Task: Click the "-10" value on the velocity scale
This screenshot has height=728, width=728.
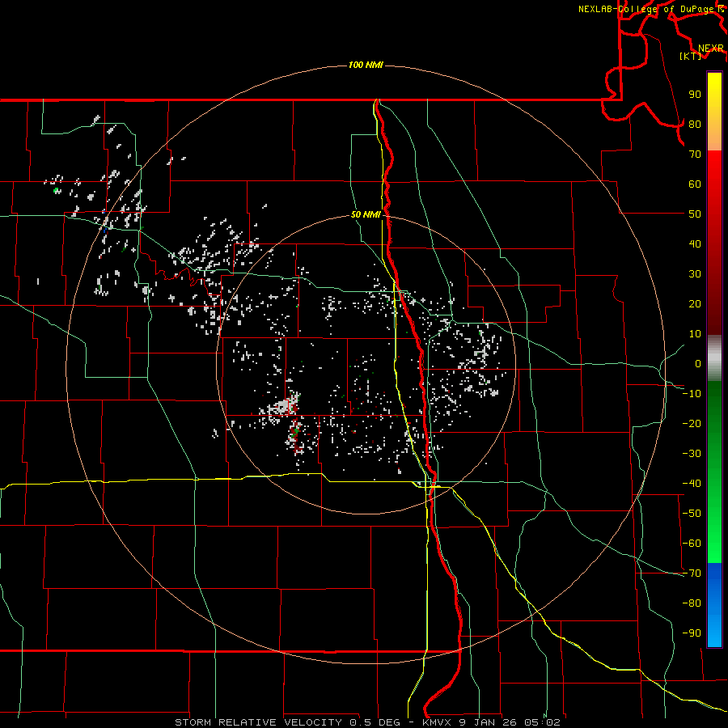Action: pos(692,394)
